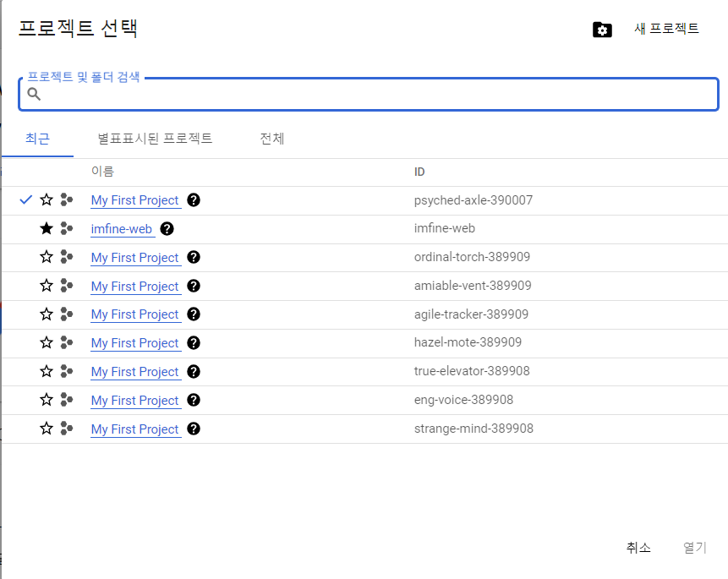Select the psyched-axle-390007 ID text
The image size is (728, 579).
pyautogui.click(x=473, y=200)
